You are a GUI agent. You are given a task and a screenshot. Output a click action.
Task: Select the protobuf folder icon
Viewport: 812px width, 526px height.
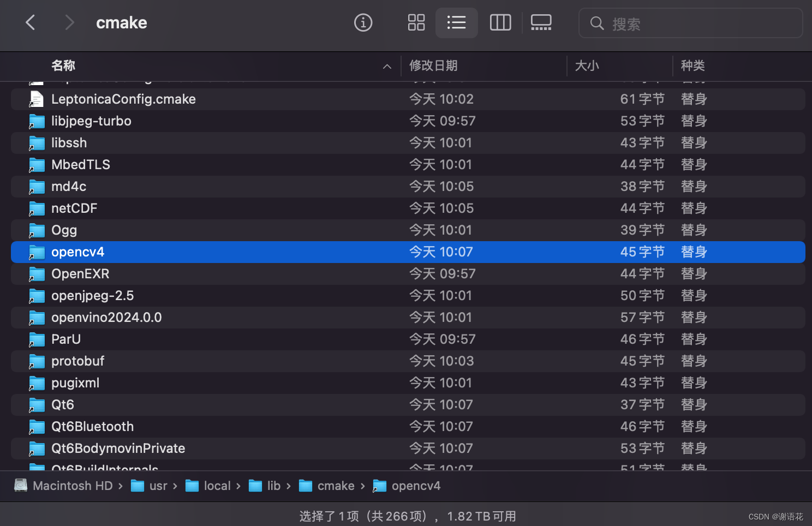coord(37,361)
